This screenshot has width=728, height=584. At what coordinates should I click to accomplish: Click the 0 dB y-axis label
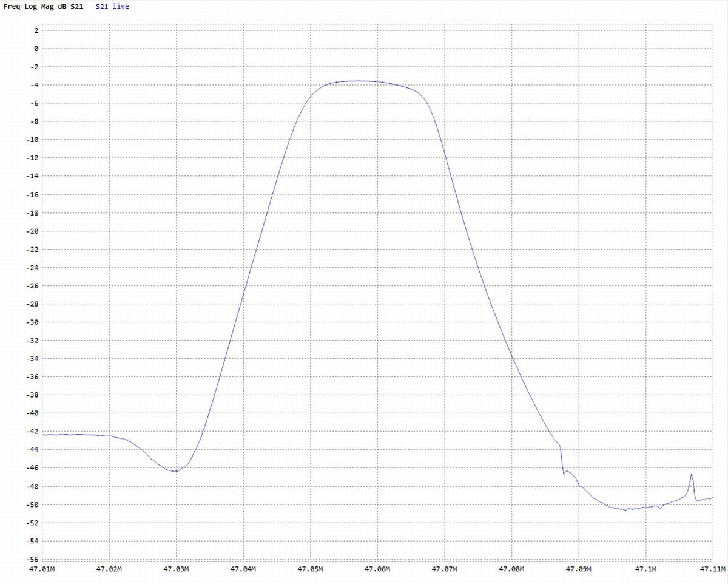click(x=36, y=49)
